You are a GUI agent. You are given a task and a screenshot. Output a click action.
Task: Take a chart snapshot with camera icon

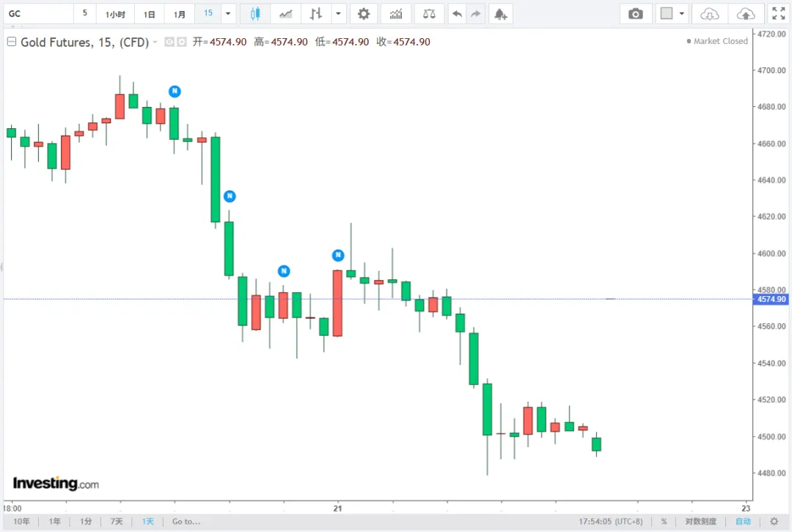pos(635,14)
